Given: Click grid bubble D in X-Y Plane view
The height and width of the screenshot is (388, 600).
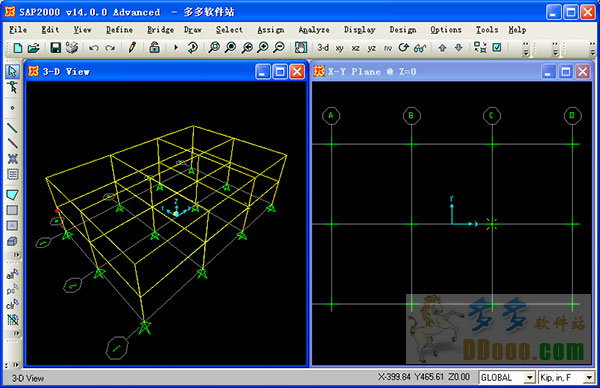Looking at the screenshot, I should 572,116.
